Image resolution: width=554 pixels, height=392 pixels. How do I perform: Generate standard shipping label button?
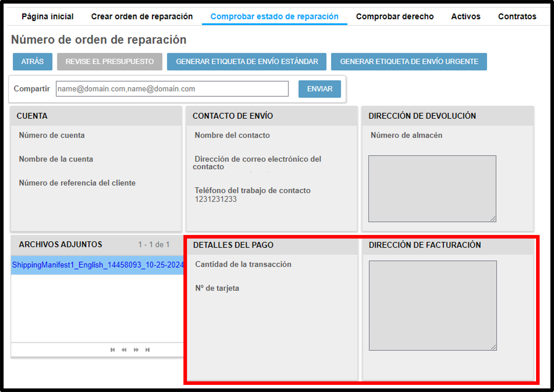click(247, 62)
